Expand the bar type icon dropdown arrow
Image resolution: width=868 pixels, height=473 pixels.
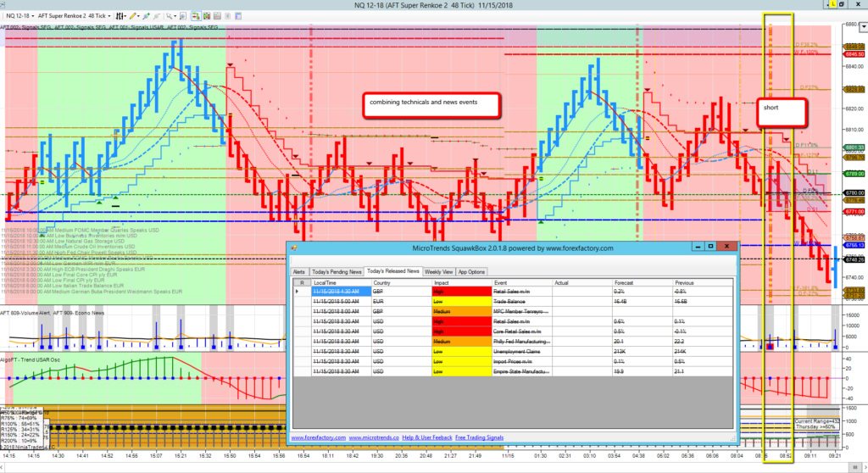point(125,16)
